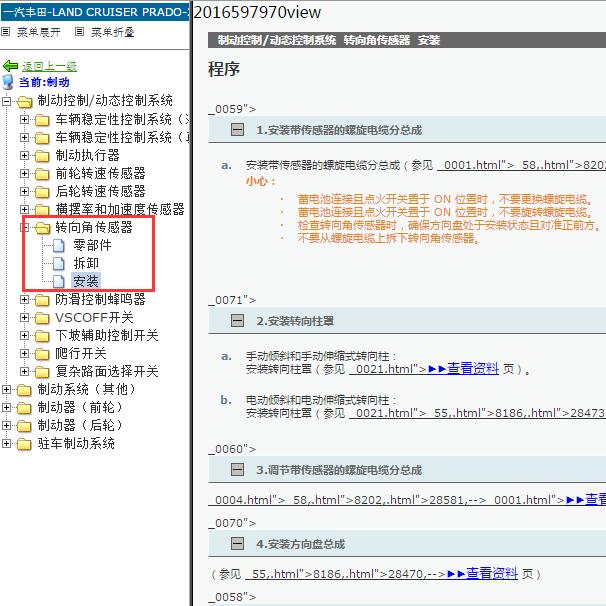Click the 下坡辅助控制开关 folder icon

coord(42,336)
